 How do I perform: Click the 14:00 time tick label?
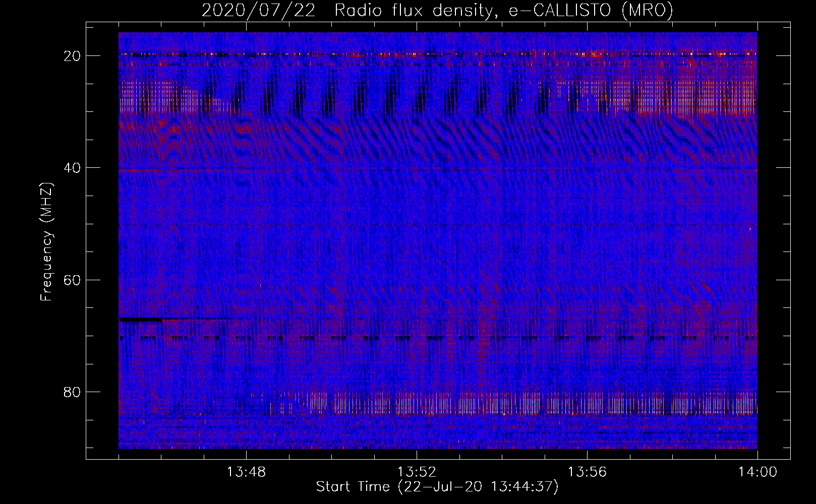pyautogui.click(x=757, y=472)
